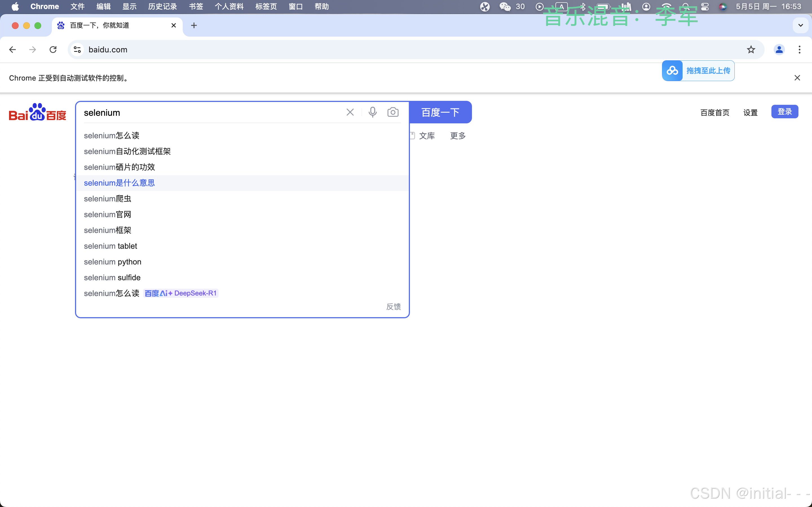The width and height of the screenshot is (812, 507).
Task: Clear the search box with the X icon
Action: click(350, 112)
